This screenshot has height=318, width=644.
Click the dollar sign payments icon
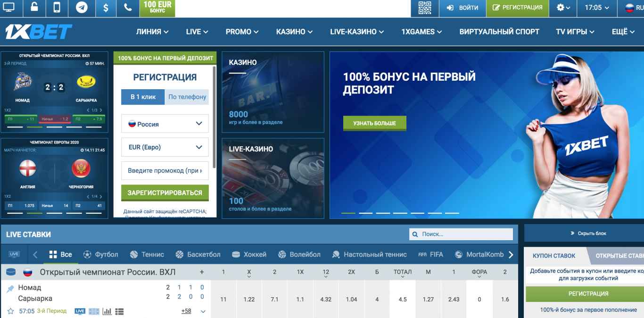click(106, 8)
